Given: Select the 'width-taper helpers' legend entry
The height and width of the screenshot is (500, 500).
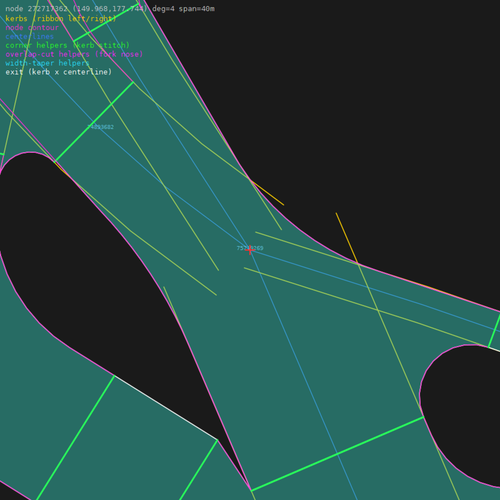Looking at the screenshot, I should point(47,63).
